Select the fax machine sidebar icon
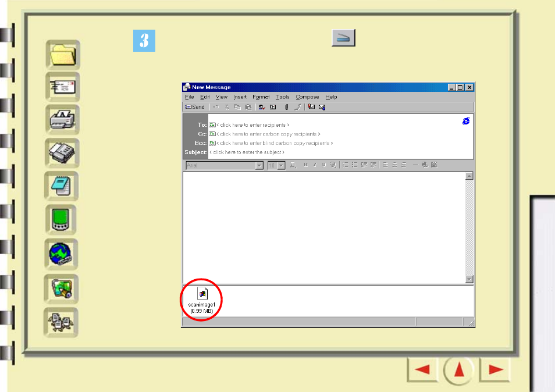 pos(62,152)
